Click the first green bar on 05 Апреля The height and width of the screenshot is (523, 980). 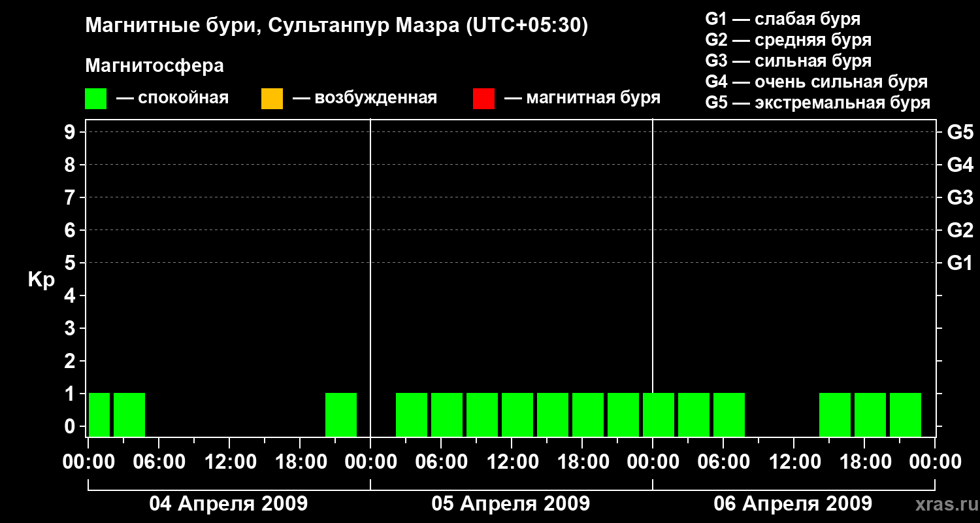point(412,414)
